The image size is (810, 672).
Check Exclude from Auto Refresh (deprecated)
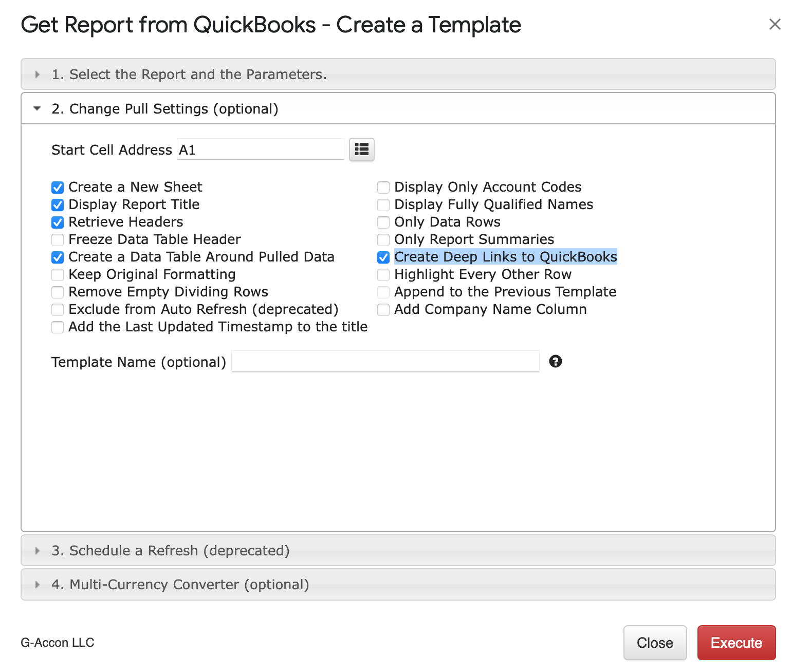(58, 310)
